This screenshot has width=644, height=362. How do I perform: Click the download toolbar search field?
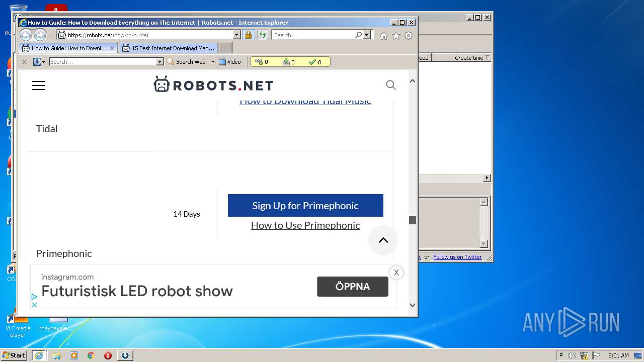click(103, 62)
